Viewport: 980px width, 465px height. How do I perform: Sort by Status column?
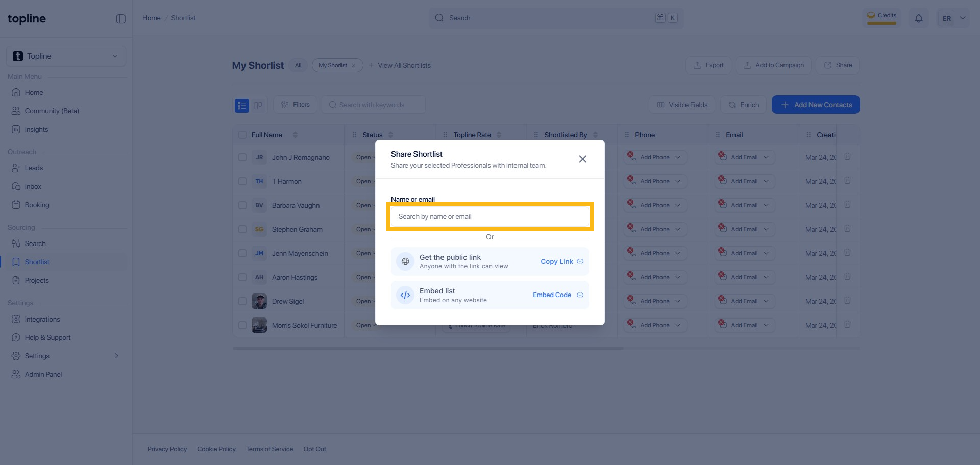click(x=390, y=135)
